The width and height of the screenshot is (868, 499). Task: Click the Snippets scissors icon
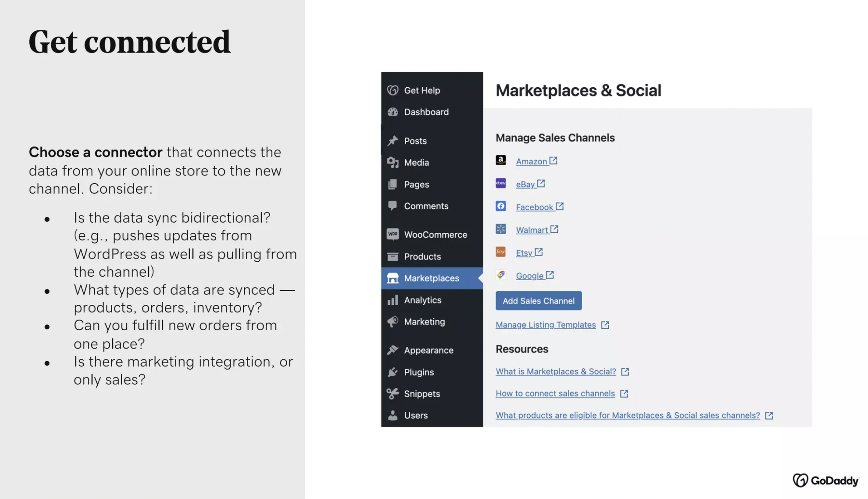point(393,394)
